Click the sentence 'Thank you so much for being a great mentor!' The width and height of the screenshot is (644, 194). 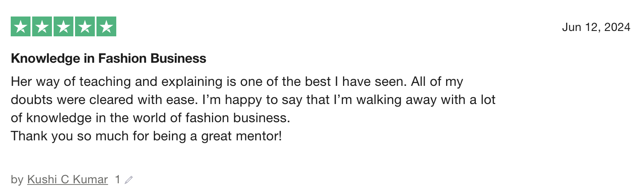(x=146, y=136)
